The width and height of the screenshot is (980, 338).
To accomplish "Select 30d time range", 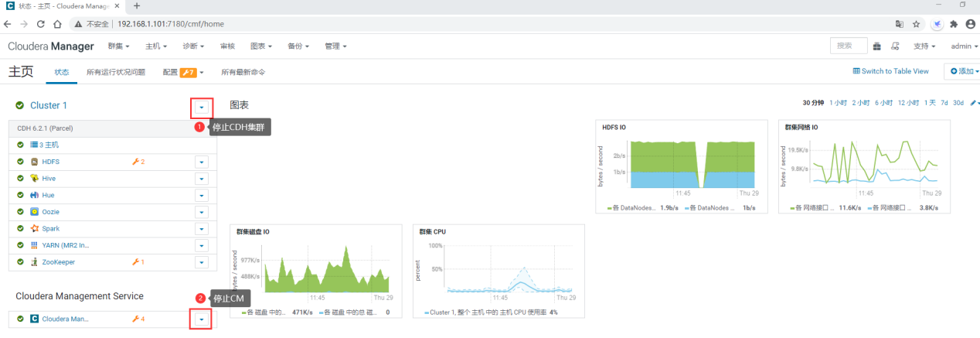I will [958, 103].
